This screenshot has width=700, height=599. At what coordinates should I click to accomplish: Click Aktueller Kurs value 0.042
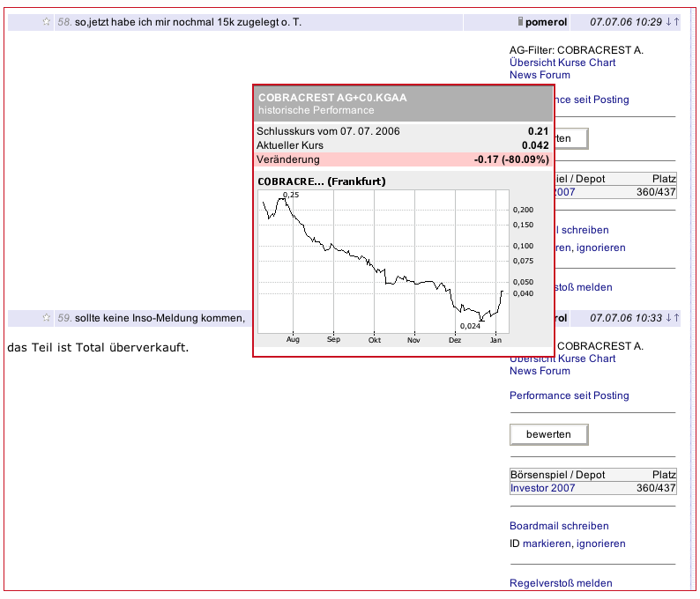[535, 145]
